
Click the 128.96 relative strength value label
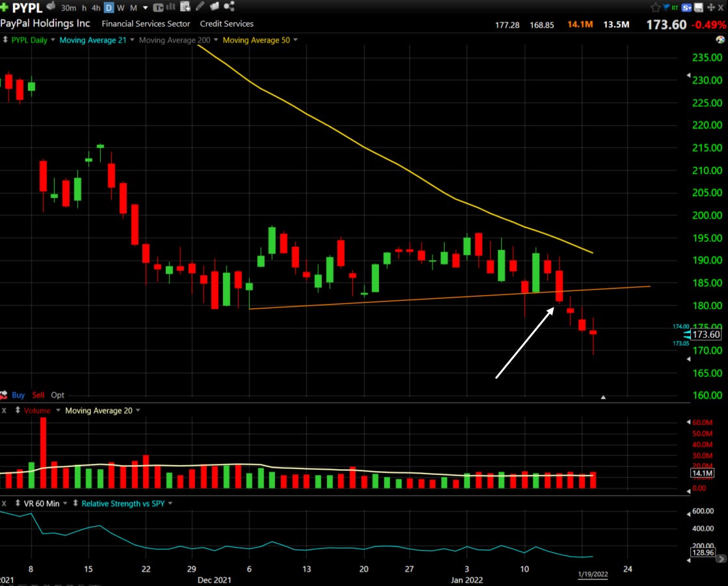pyautogui.click(x=703, y=552)
